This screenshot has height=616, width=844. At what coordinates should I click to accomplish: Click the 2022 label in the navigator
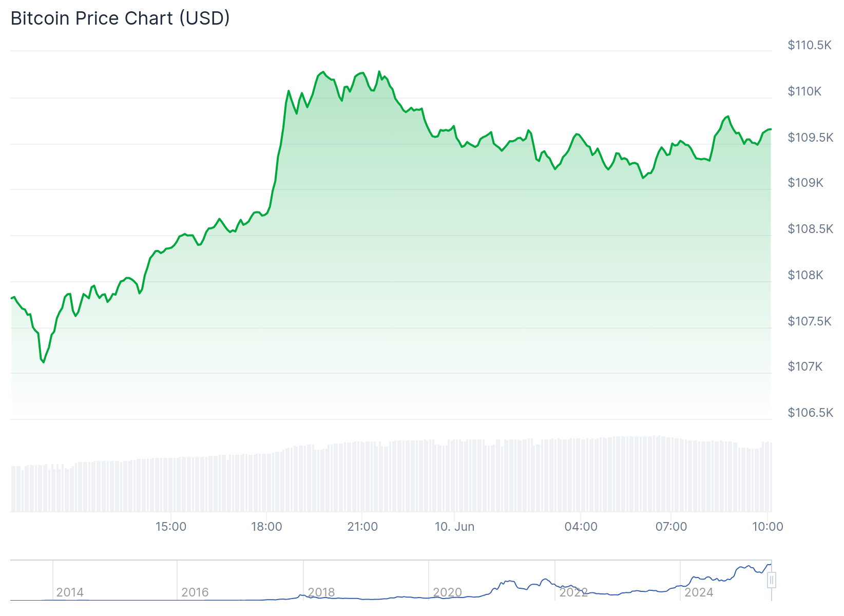click(573, 592)
